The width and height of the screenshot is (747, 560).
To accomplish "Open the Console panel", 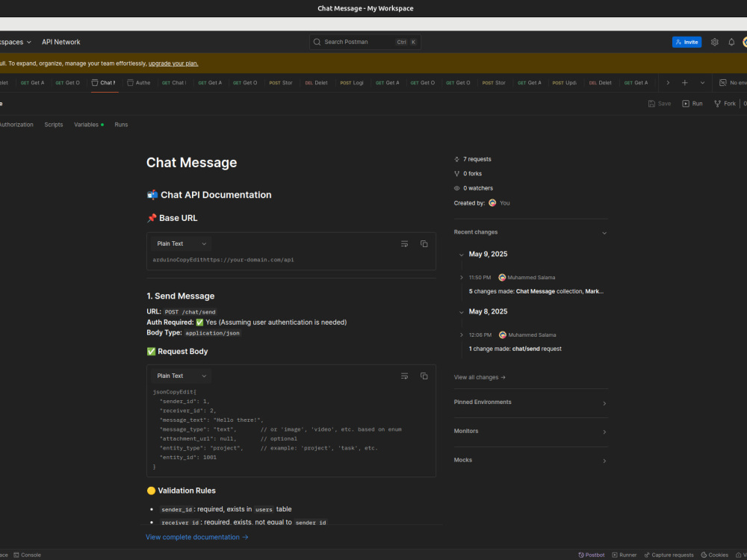I will 27,555.
